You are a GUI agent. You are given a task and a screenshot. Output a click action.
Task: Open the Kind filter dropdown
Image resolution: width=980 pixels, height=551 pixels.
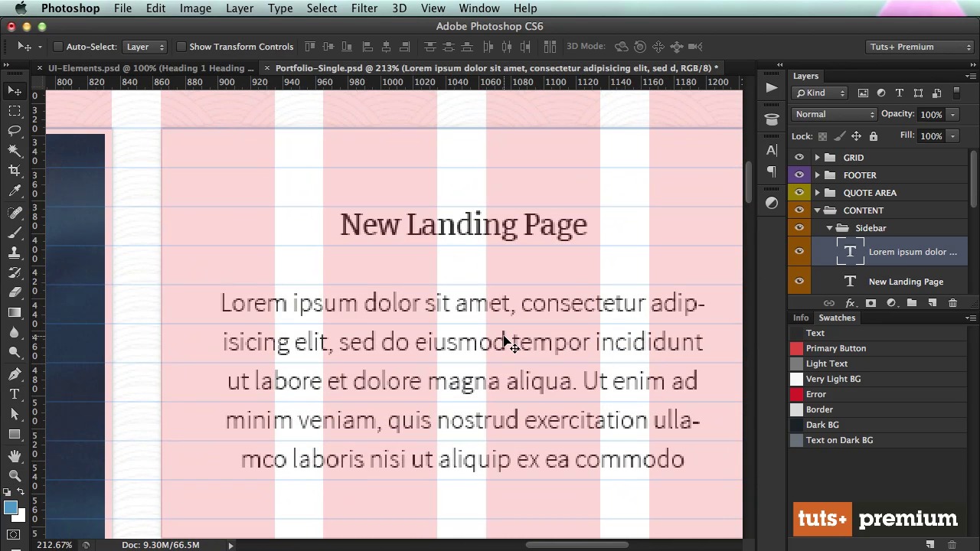820,93
